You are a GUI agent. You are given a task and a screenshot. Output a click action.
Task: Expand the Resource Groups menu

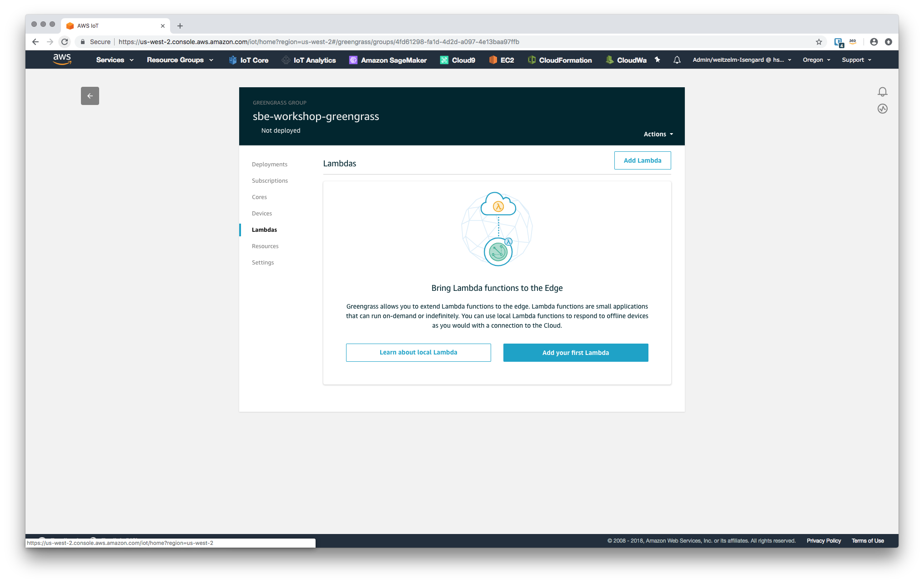click(180, 60)
